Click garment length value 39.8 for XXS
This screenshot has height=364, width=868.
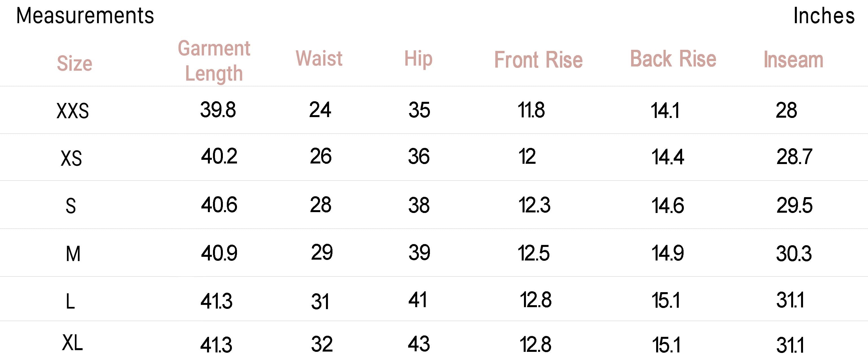218,110
